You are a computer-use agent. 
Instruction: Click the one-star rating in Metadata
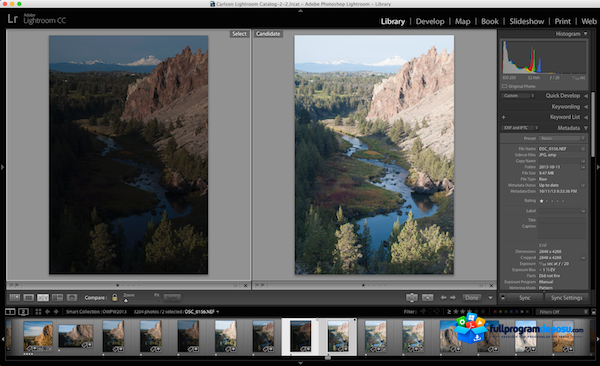[541, 201]
